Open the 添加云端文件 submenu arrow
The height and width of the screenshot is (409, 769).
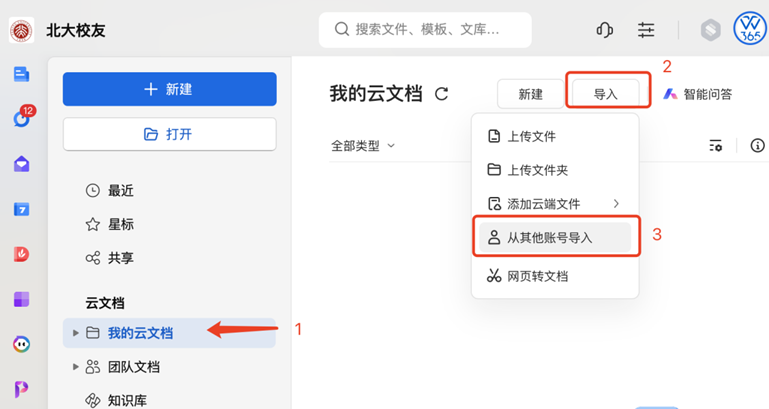pyautogui.click(x=616, y=204)
